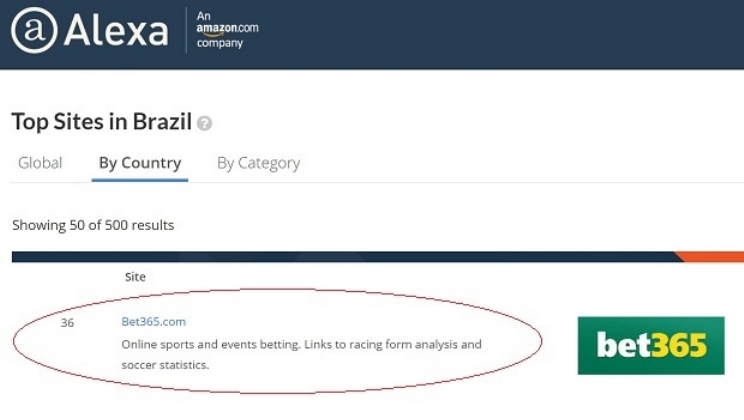The image size is (744, 420).
Task: Open the Bet365.com site link
Action: [153, 322]
